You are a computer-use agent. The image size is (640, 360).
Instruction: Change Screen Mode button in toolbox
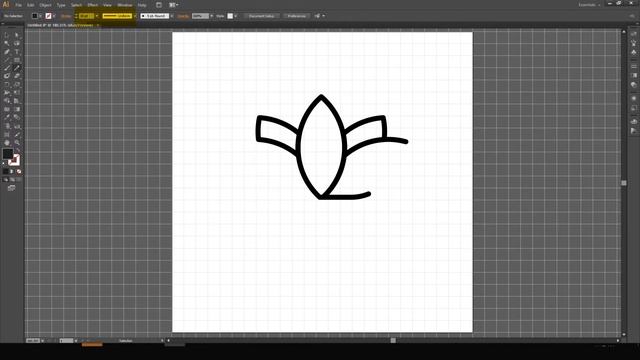(x=11, y=188)
